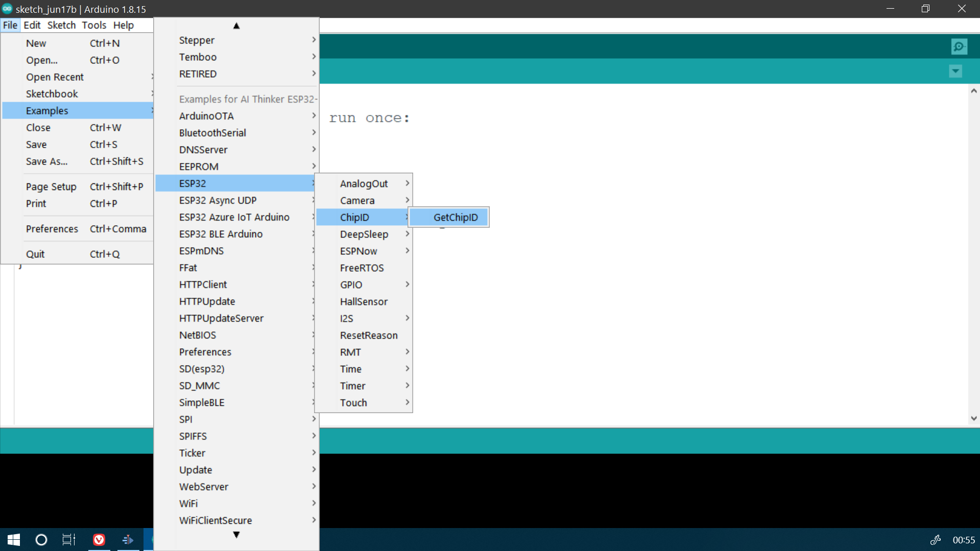Screen dimensions: 980x551
Task: Open Vivaldi browser from taskbar
Action: pos(99,540)
